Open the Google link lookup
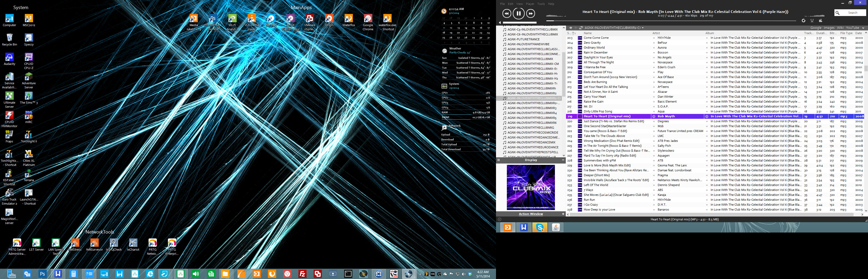The image size is (868, 279). pyautogui.click(x=816, y=28)
